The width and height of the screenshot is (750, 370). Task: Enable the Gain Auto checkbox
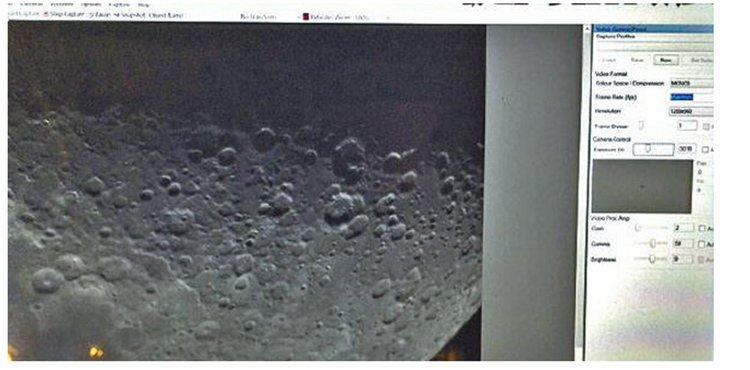click(x=702, y=229)
